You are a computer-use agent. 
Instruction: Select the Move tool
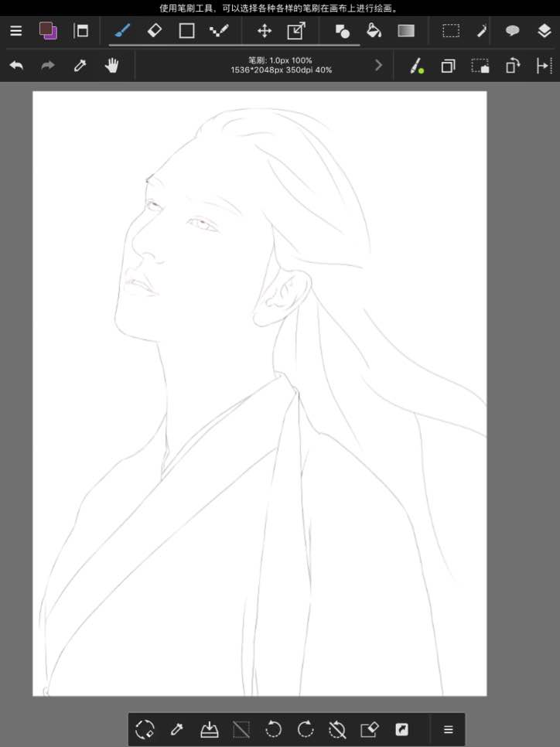tap(264, 31)
